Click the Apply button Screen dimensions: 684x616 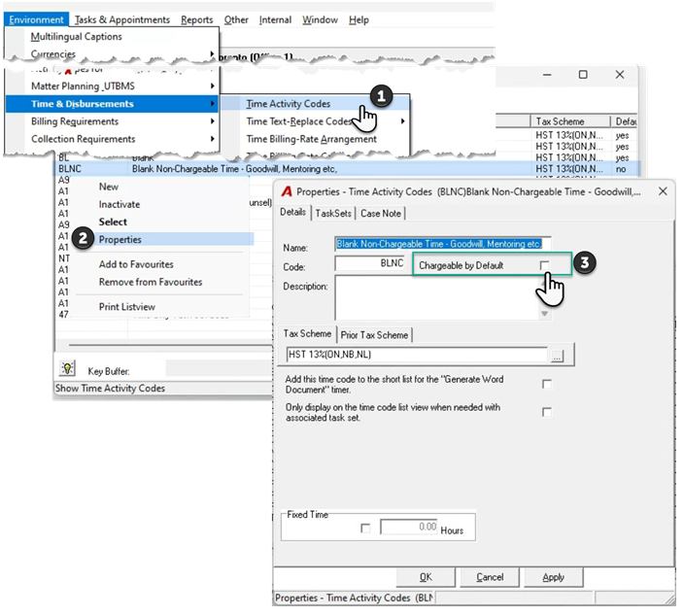(x=553, y=577)
